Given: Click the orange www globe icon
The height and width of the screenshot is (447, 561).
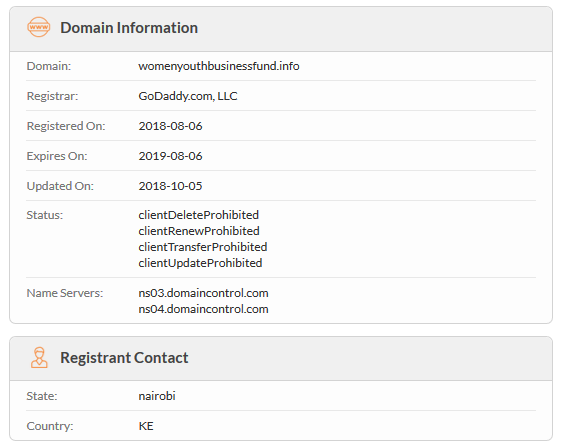Looking at the screenshot, I should [x=39, y=27].
